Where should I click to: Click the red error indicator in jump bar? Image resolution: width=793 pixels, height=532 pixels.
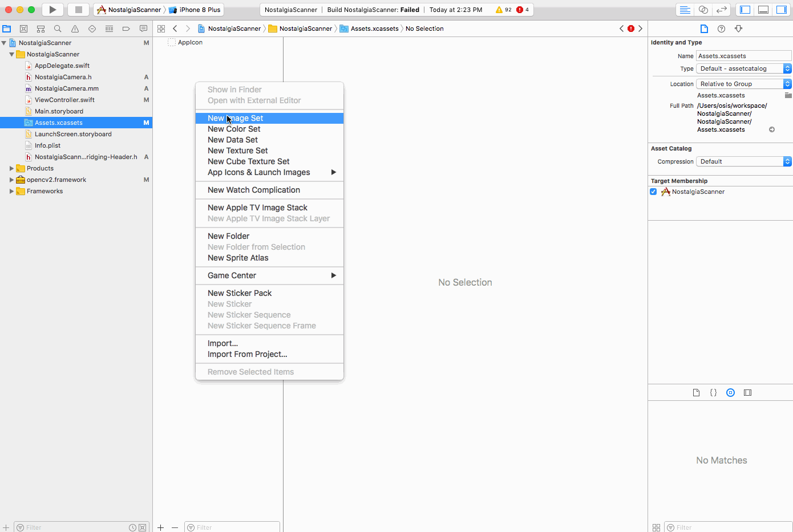(x=631, y=29)
